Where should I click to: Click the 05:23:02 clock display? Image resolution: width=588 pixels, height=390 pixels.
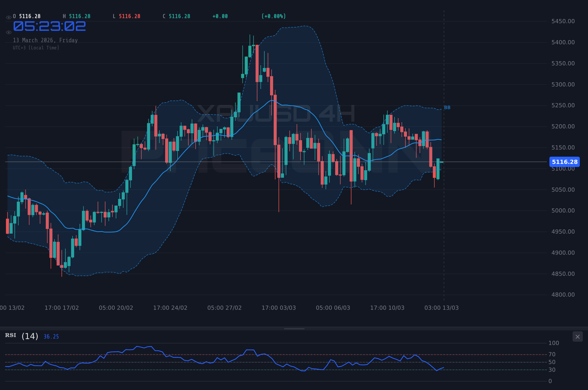(49, 26)
